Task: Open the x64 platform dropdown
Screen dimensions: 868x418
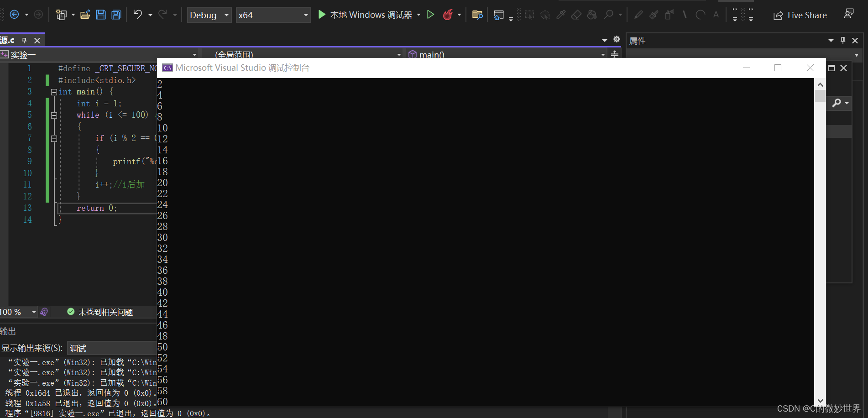Action: click(273, 15)
